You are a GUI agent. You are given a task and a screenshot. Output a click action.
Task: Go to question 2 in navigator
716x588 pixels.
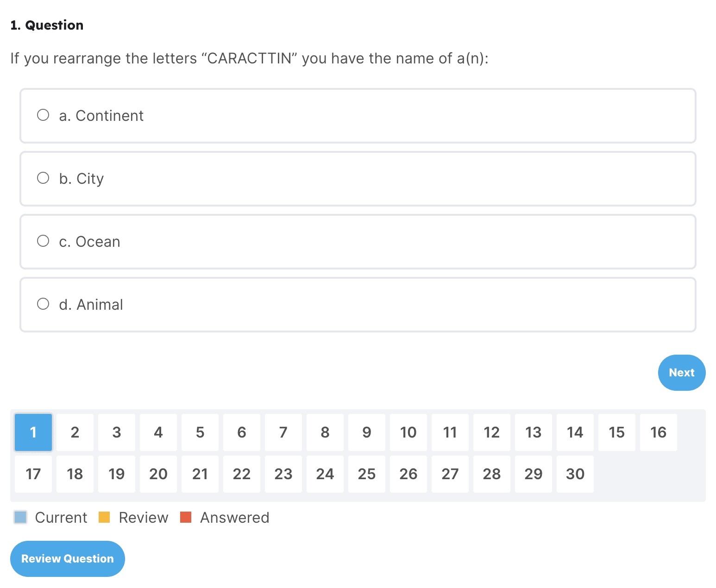point(75,432)
